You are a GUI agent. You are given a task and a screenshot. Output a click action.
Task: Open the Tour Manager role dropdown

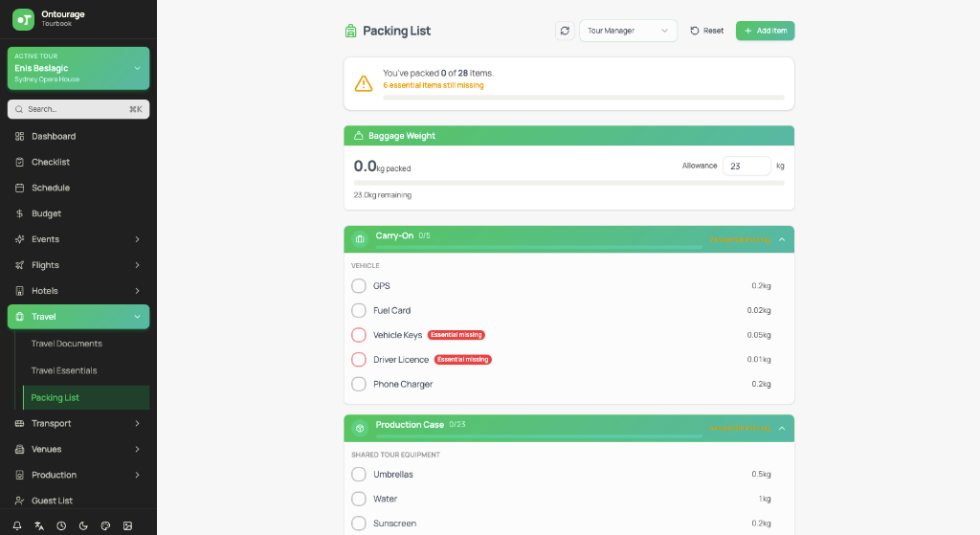(628, 31)
